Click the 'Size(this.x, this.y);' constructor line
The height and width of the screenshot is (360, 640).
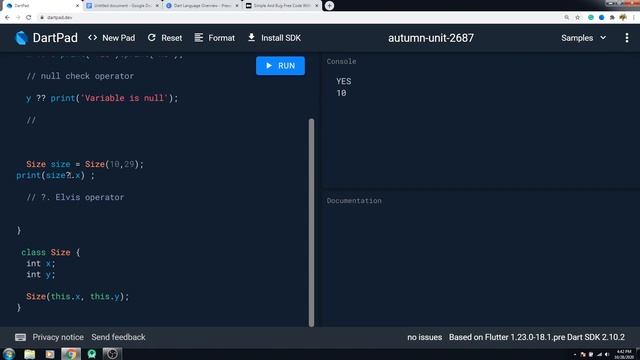point(78,296)
